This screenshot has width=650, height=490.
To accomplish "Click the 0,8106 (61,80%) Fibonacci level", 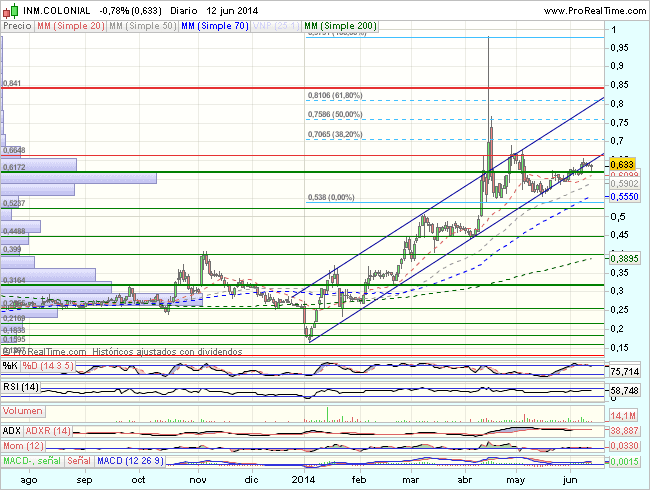I will [334, 96].
